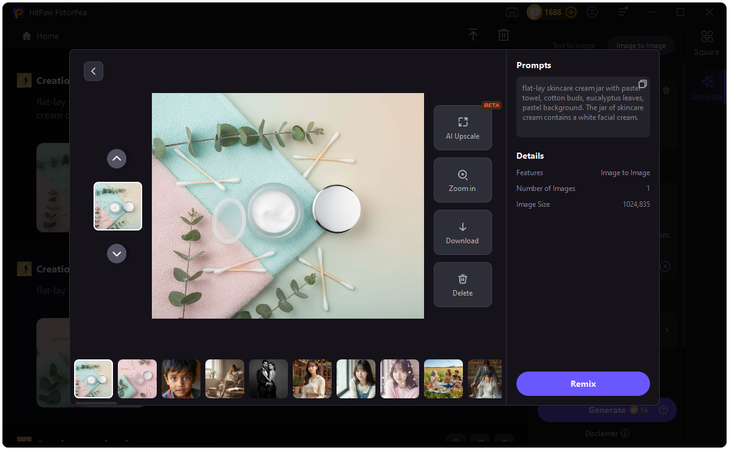Open the user account icon
Screen dimensions: 729x450
pos(592,13)
